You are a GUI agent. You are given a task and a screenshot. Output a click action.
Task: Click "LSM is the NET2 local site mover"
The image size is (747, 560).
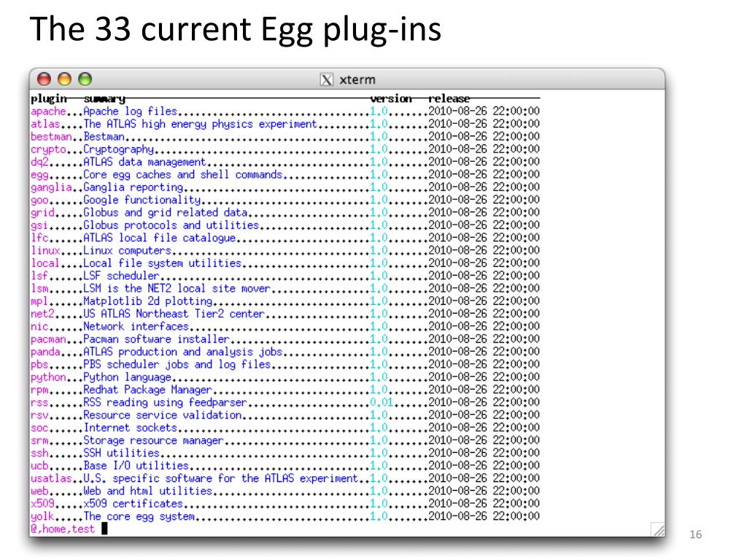click(177, 288)
